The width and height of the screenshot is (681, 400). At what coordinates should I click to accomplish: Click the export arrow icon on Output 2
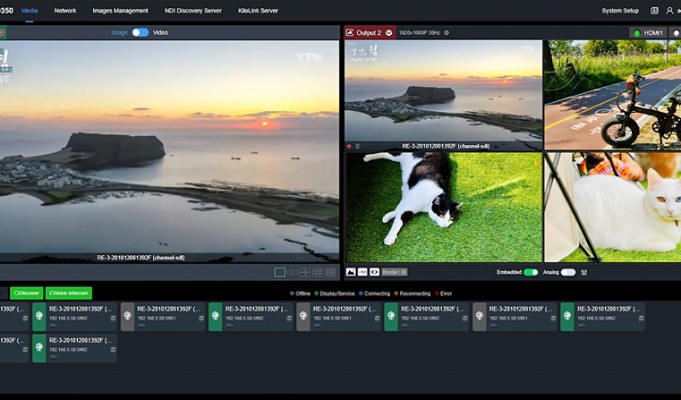350,33
